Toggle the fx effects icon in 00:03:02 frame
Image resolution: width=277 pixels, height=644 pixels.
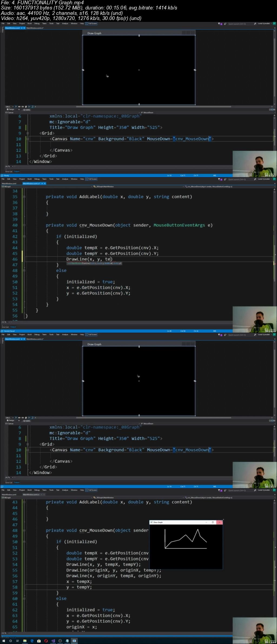[16, 107]
